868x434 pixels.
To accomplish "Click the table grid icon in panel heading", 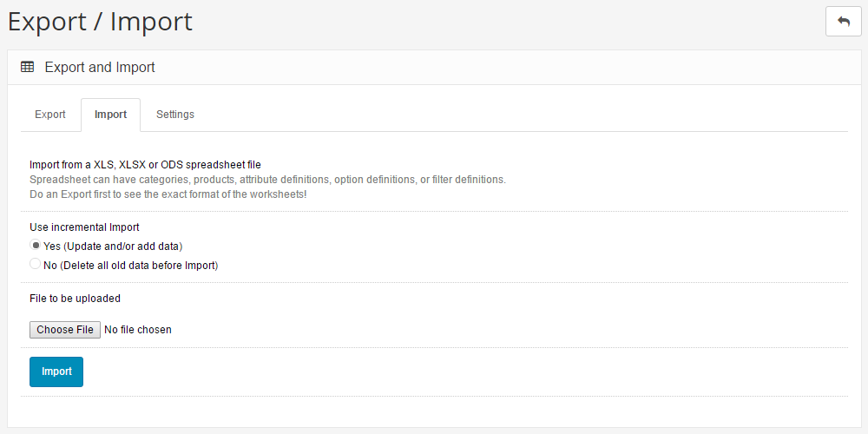I will [x=27, y=67].
